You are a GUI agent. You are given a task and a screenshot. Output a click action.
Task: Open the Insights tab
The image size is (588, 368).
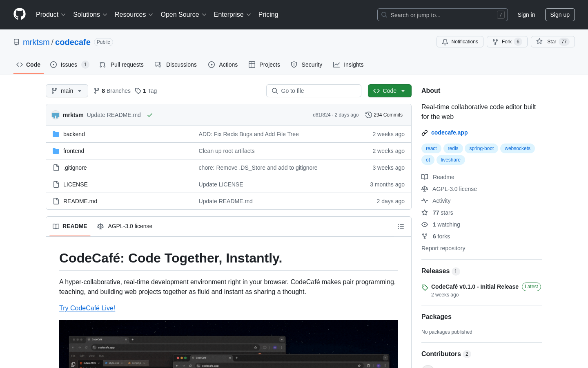tap(348, 65)
